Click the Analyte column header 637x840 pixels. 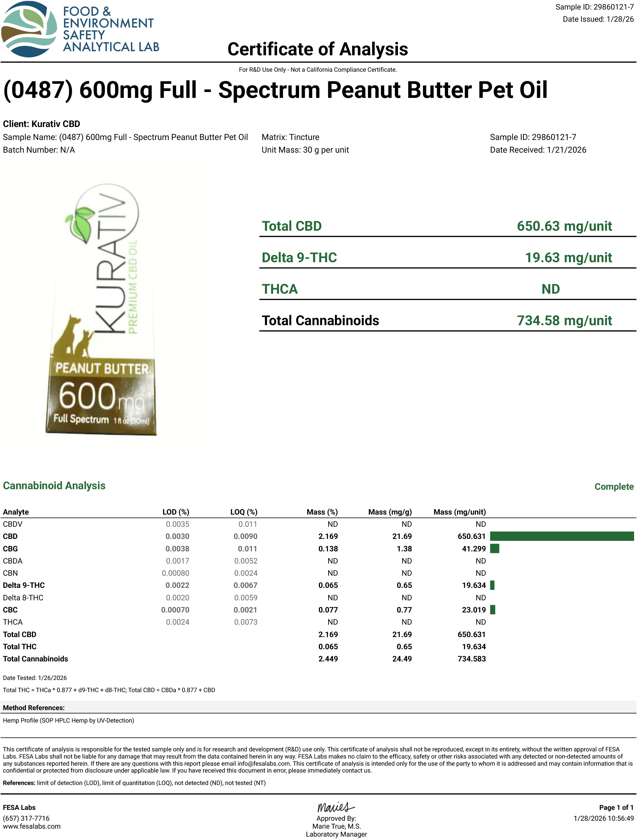pyautogui.click(x=16, y=512)
